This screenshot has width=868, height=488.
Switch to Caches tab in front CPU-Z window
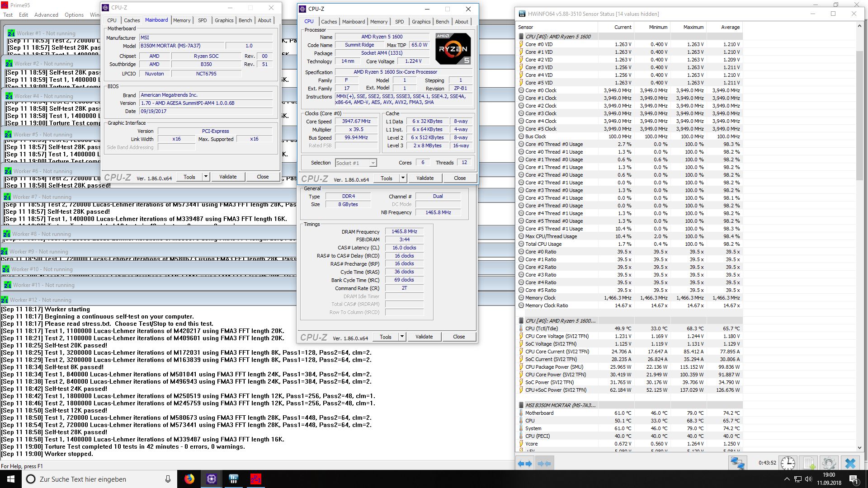point(329,22)
